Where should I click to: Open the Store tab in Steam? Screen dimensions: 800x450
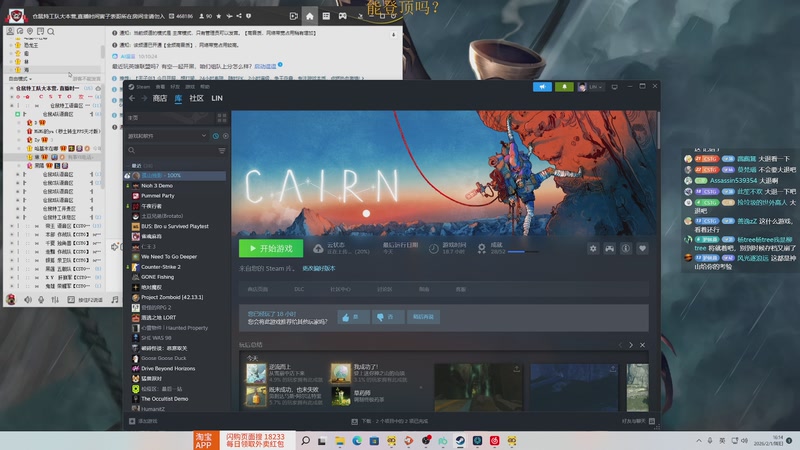(160, 98)
